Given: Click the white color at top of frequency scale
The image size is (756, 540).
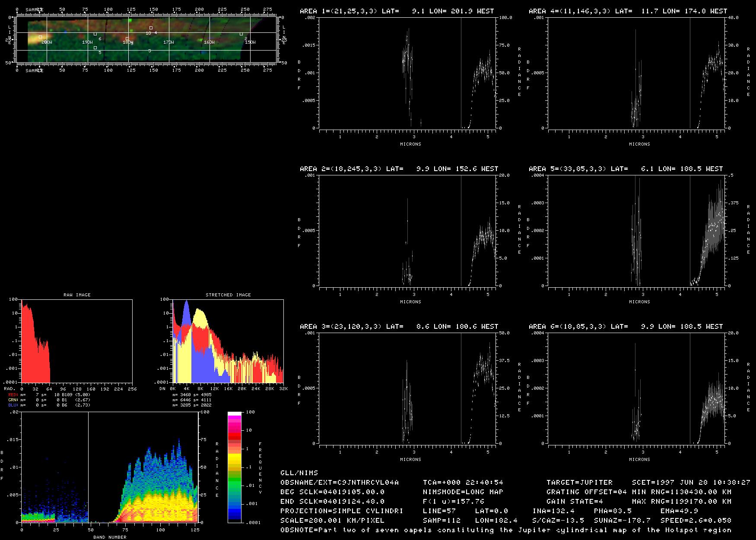Looking at the screenshot, I should (235, 414).
